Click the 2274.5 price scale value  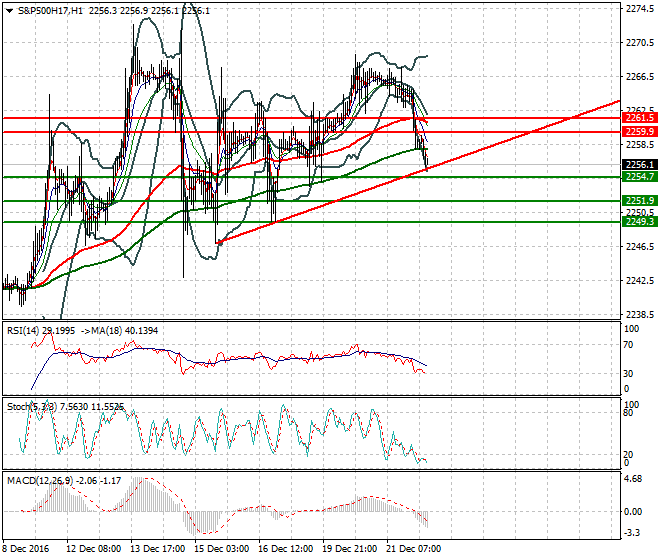tap(640, 9)
